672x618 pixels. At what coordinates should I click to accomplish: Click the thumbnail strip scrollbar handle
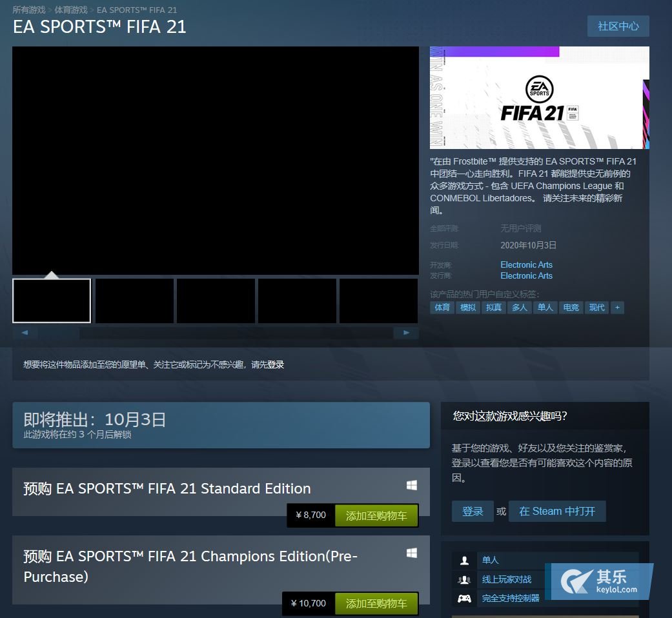[59, 333]
